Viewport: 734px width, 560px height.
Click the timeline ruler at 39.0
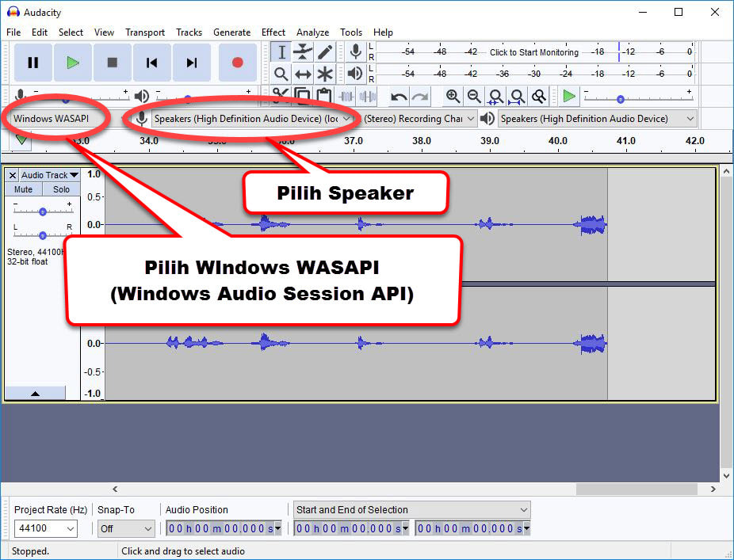[x=490, y=141]
